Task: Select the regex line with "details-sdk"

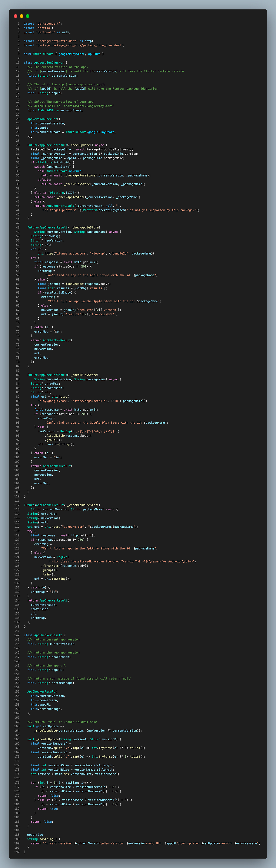Action: pos(122,561)
